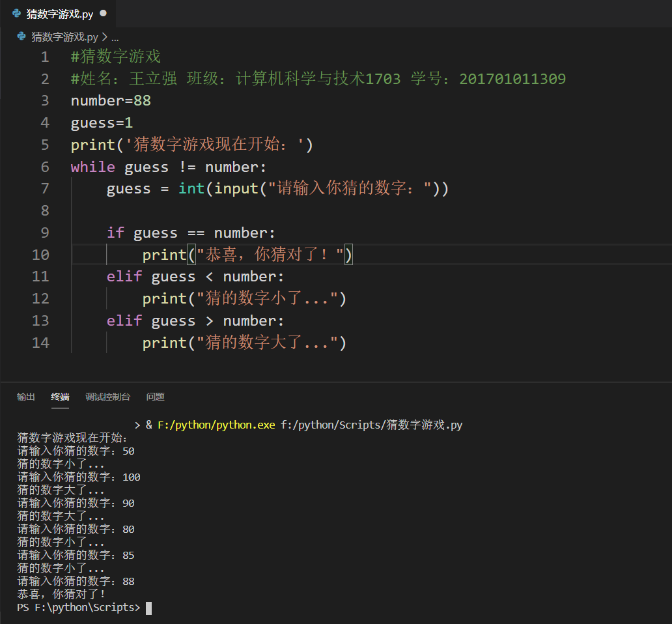Switch to the 输出 panel tab
This screenshot has height=624, width=672.
coord(25,397)
